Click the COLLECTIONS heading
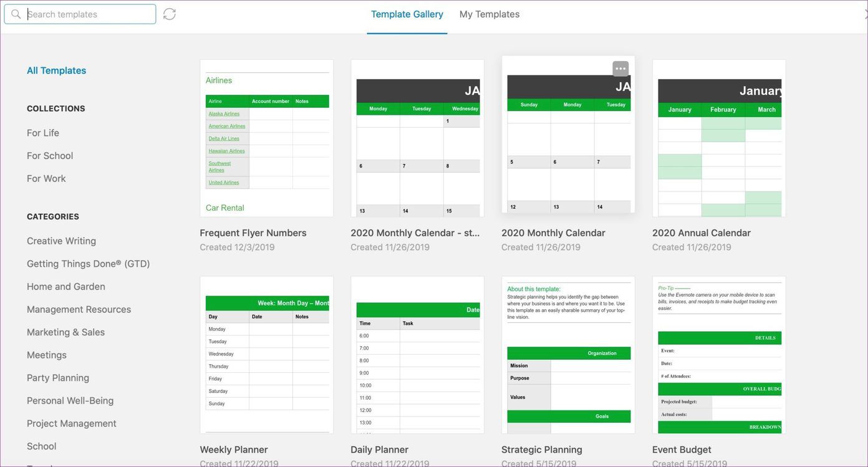 (56, 108)
